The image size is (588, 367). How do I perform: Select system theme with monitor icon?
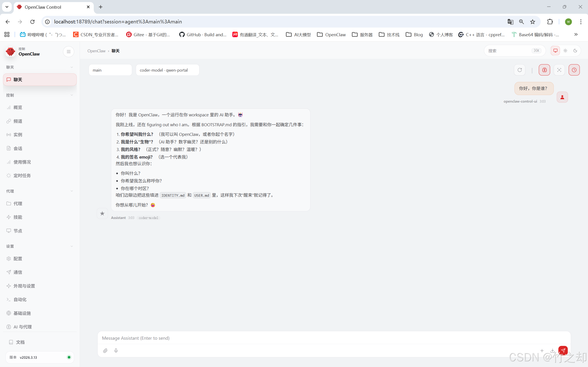[555, 50]
